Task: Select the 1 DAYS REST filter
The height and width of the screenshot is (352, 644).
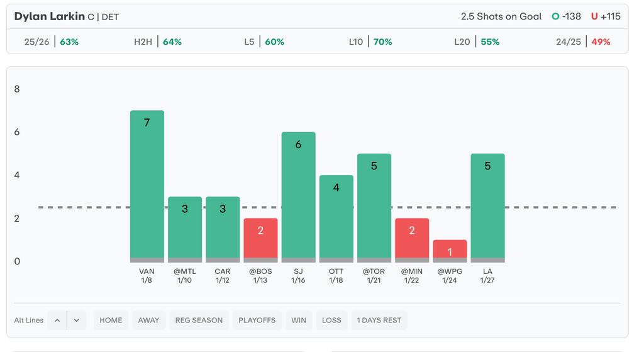Action: [379, 321]
